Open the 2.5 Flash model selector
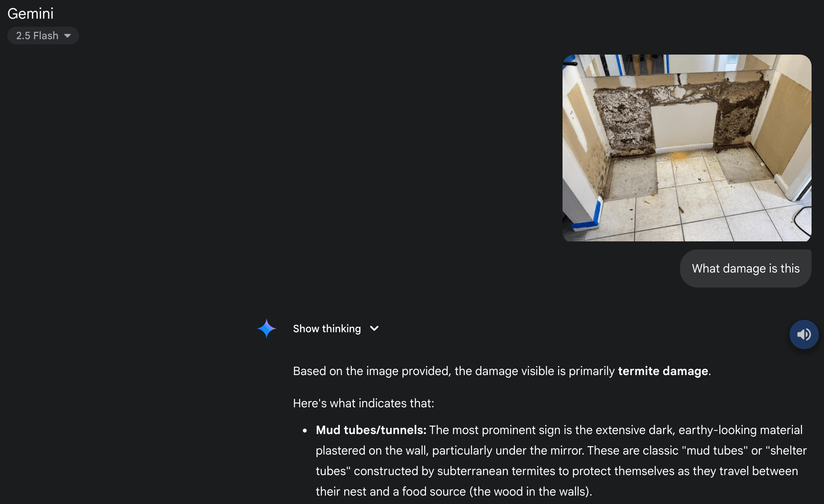This screenshot has width=824, height=504. [43, 36]
